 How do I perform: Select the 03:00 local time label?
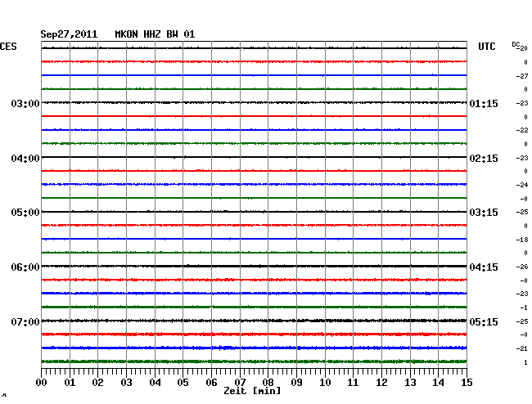(25, 103)
